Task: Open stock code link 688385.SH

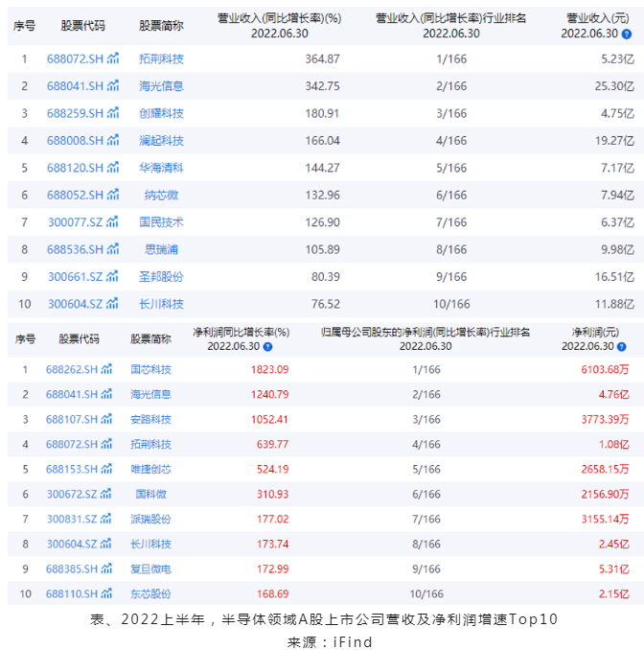Action: pyautogui.click(x=72, y=569)
